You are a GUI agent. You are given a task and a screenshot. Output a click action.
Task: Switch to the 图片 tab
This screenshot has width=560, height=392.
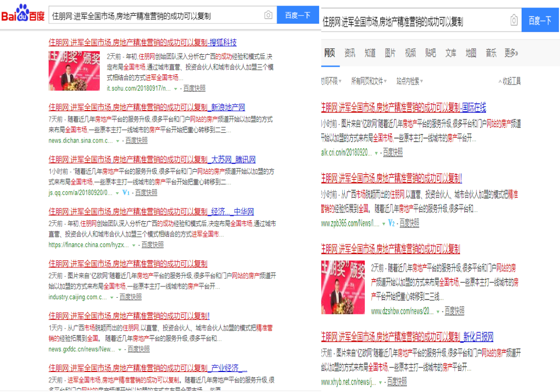tap(390, 53)
